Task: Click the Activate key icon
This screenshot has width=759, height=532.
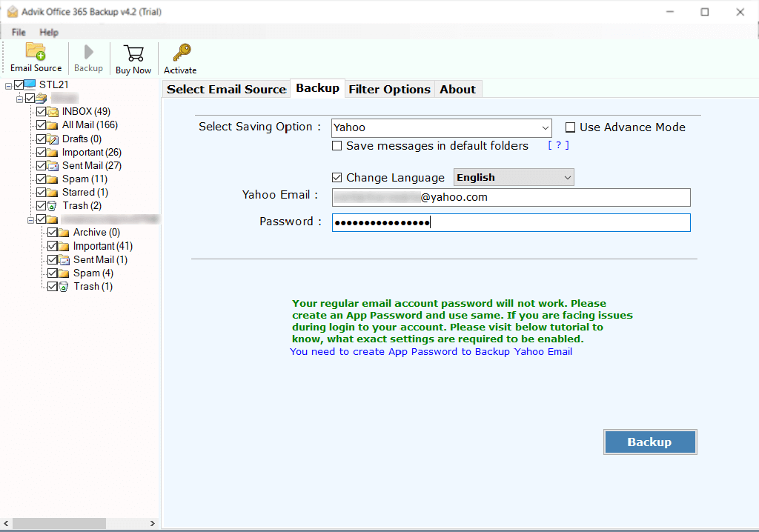Action: [182, 53]
